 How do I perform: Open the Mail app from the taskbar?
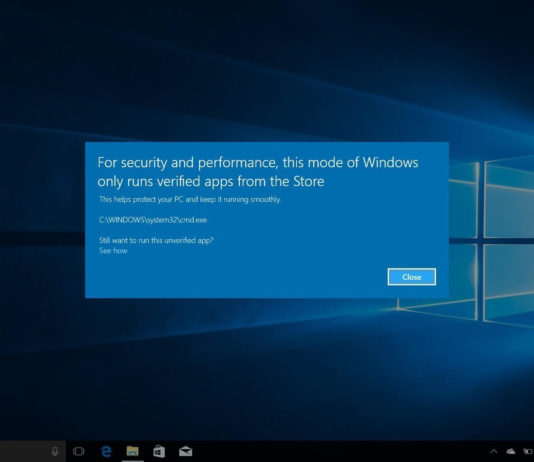(186, 451)
